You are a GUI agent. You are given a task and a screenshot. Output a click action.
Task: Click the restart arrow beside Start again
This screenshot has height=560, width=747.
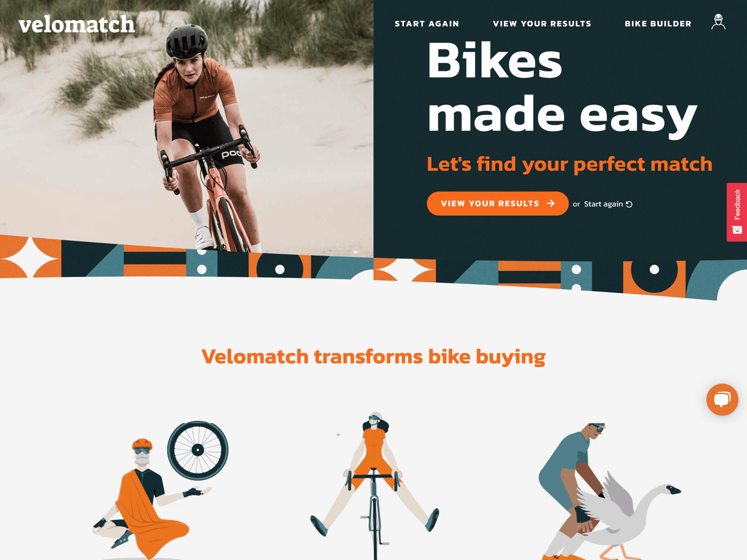tap(629, 204)
